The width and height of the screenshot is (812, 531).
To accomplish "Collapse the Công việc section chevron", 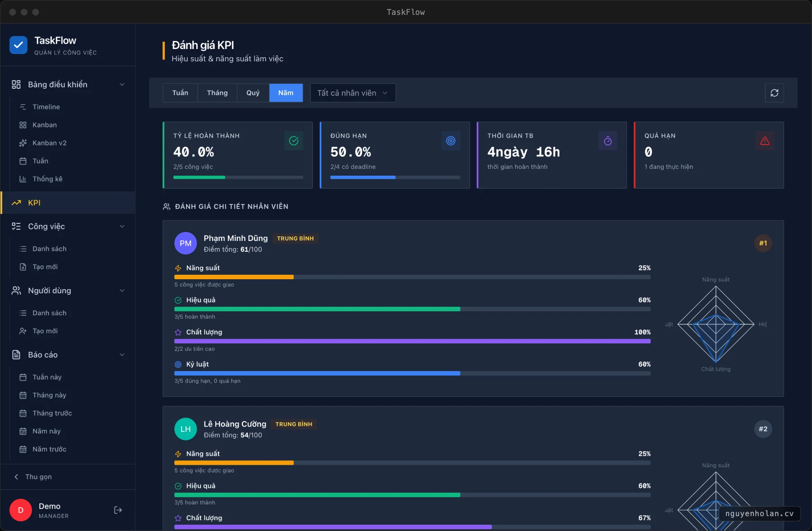I will coord(122,226).
